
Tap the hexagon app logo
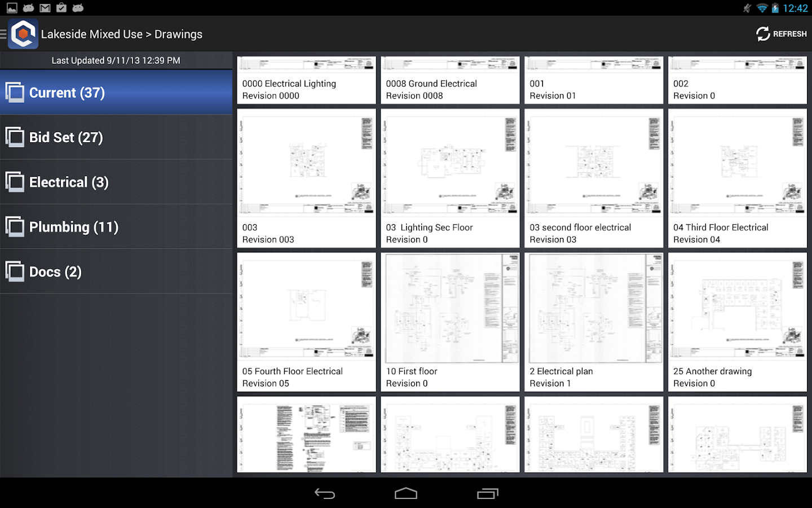click(23, 33)
